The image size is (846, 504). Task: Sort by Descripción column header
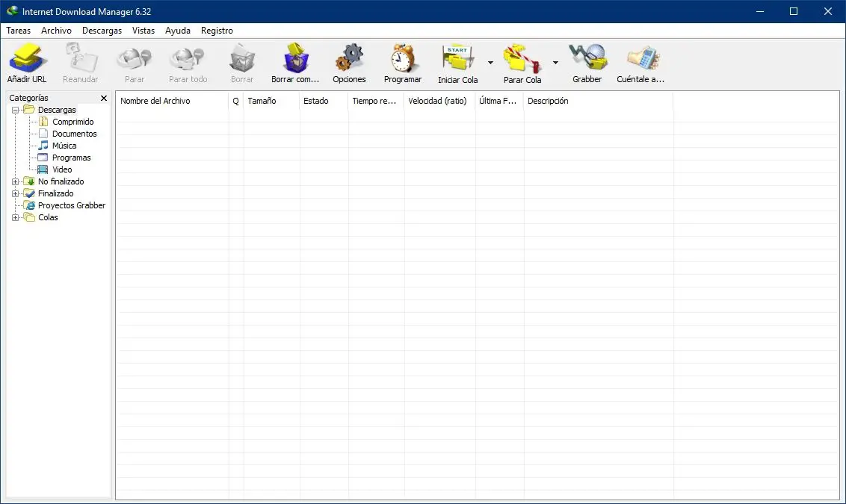(599, 101)
